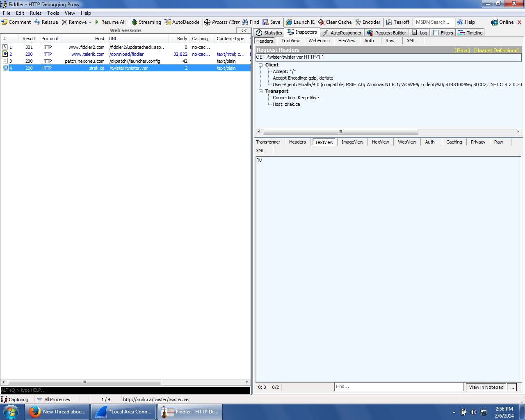The image size is (525, 420).
Task: Select the request WebForms tab
Action: (319, 41)
